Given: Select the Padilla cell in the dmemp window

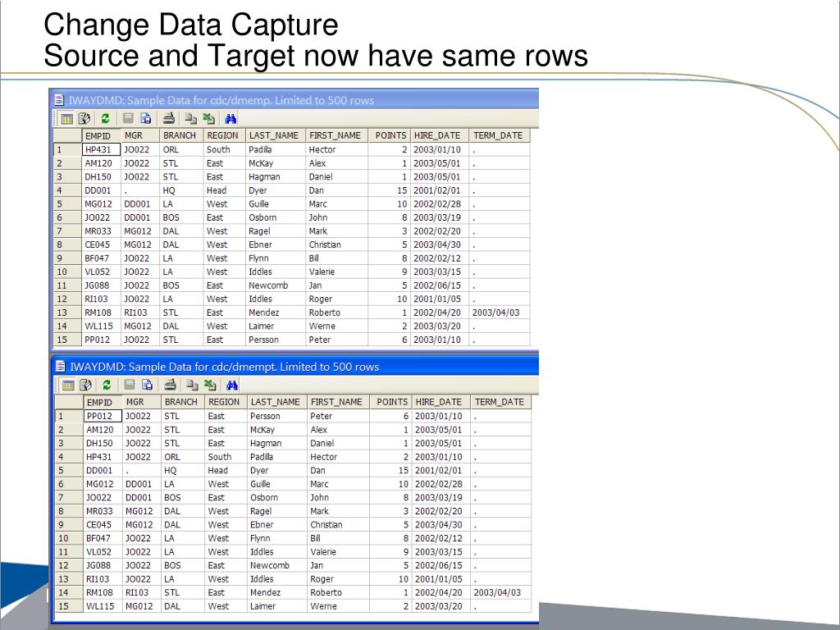Looking at the screenshot, I should click(276, 149).
